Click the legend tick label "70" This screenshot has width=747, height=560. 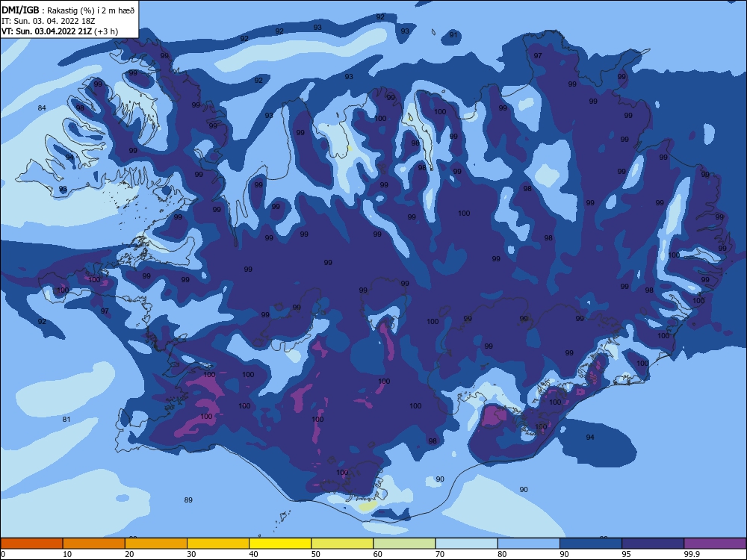[x=440, y=554]
